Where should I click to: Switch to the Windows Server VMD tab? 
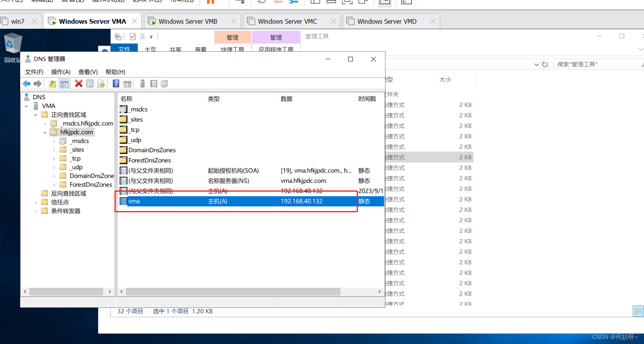coord(387,21)
